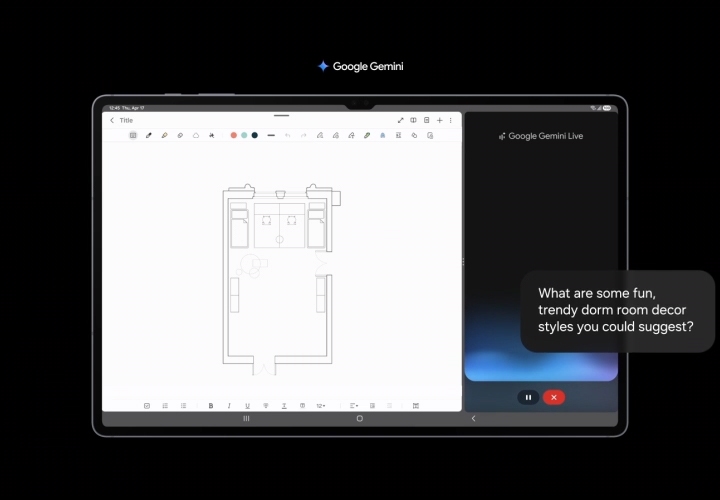The image size is (720, 500).
Task: Switch to reading mode book icon
Action: (413, 120)
